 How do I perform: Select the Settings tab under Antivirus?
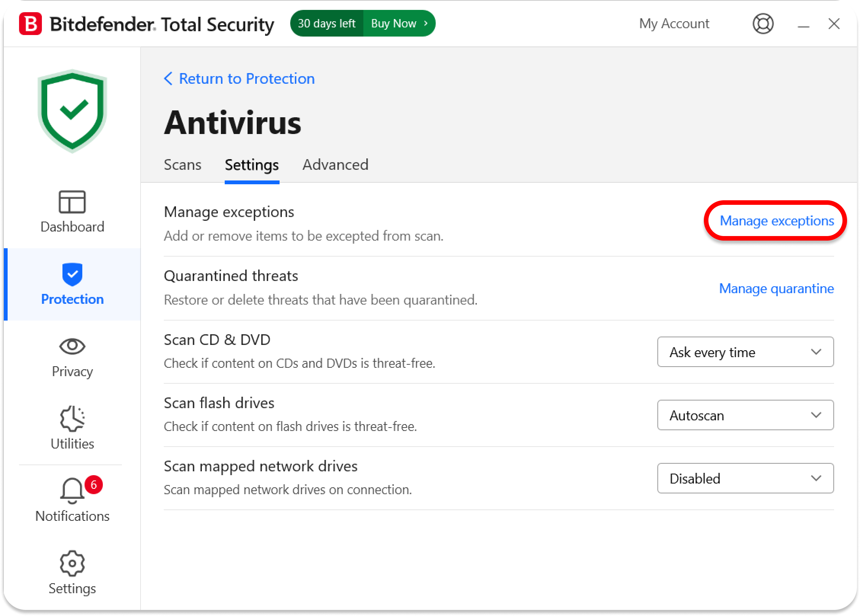pos(252,165)
